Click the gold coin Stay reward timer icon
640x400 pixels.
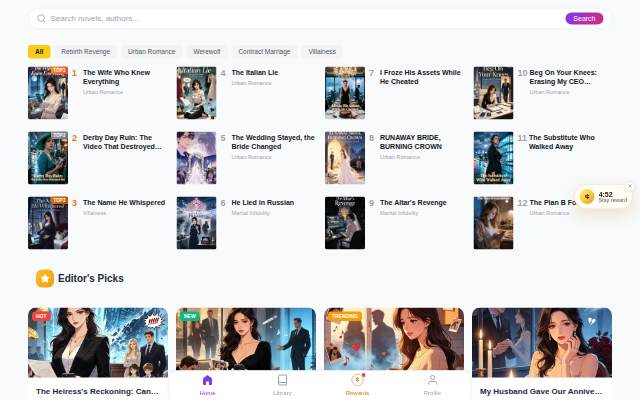coord(587,197)
